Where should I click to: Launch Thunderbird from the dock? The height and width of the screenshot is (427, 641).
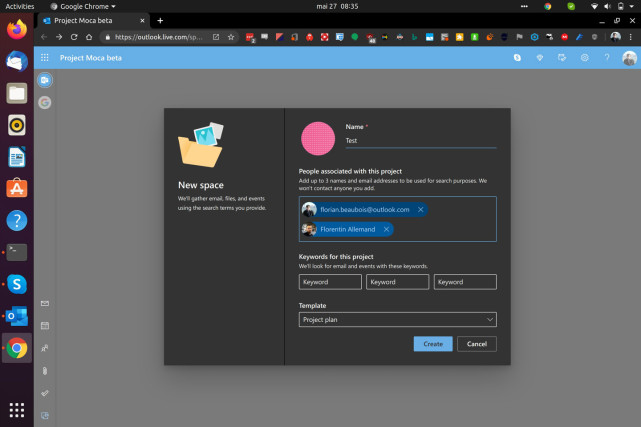coord(17,61)
